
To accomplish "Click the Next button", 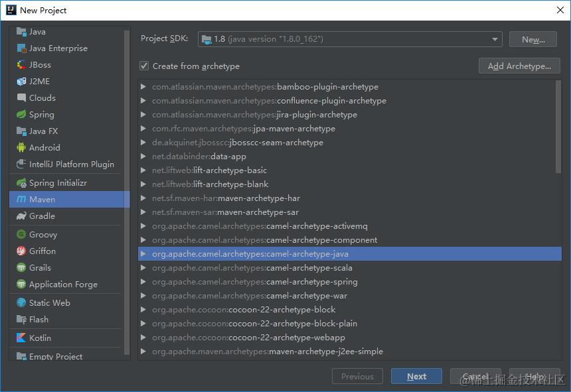I will pyautogui.click(x=416, y=376).
